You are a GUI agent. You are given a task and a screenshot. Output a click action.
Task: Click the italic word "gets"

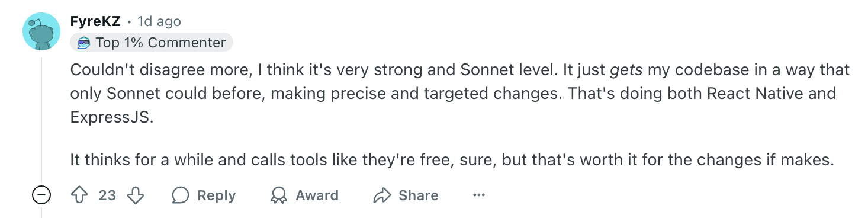[626, 70]
